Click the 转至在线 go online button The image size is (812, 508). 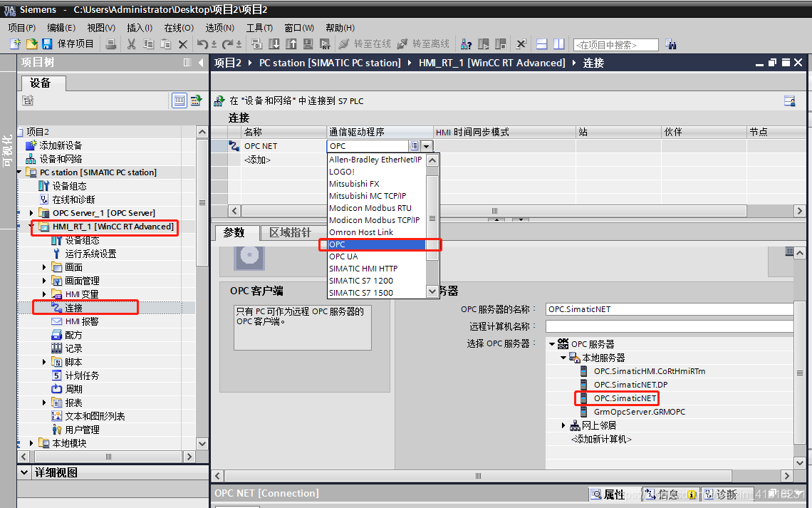click(365, 44)
